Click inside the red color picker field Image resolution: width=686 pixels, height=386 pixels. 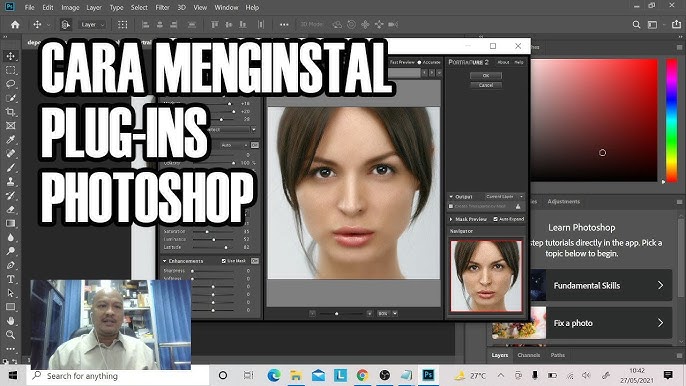tap(594, 120)
